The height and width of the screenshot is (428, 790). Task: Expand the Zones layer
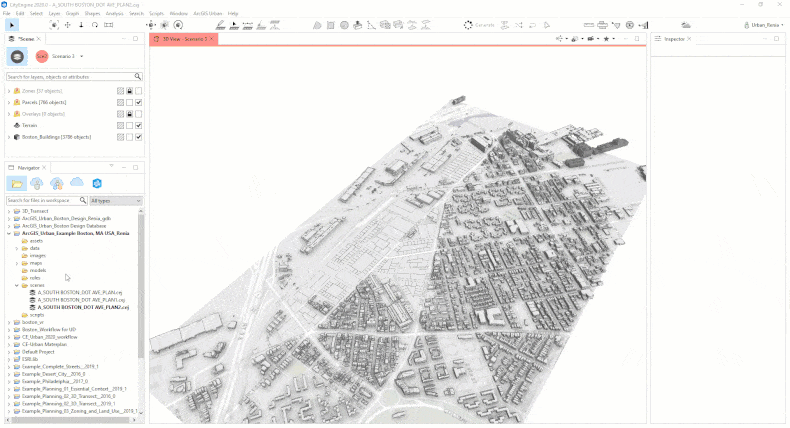click(x=9, y=91)
